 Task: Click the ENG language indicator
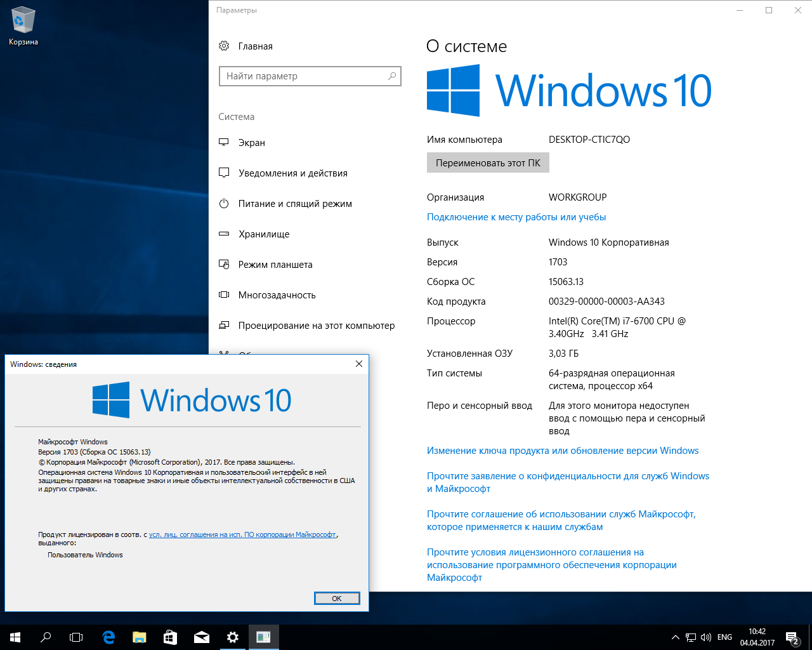(724, 637)
